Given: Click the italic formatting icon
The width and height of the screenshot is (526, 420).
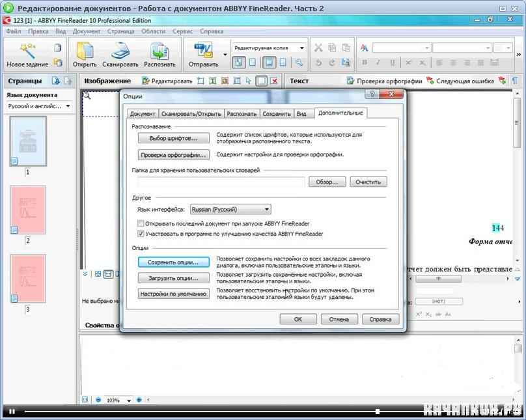Looking at the screenshot, I should [x=378, y=63].
